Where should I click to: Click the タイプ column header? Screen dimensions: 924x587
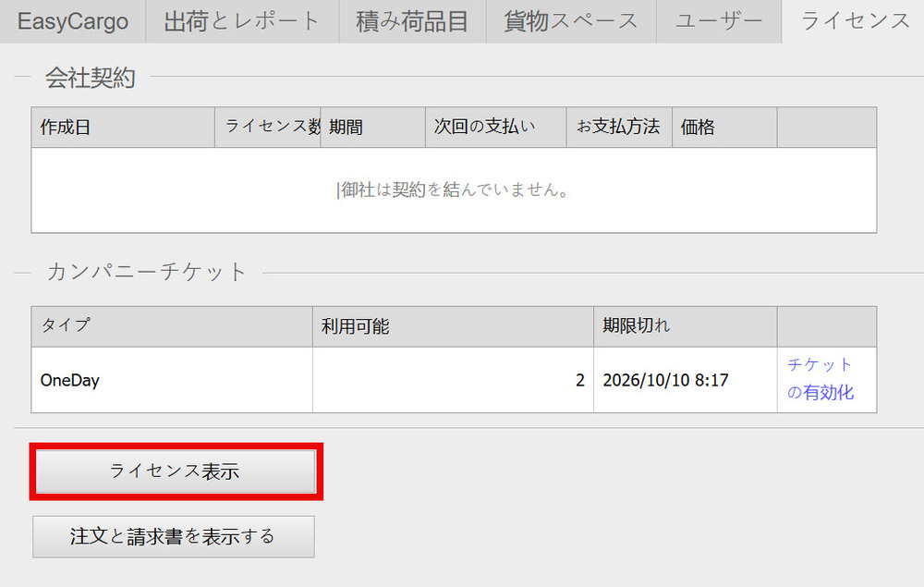(172, 326)
